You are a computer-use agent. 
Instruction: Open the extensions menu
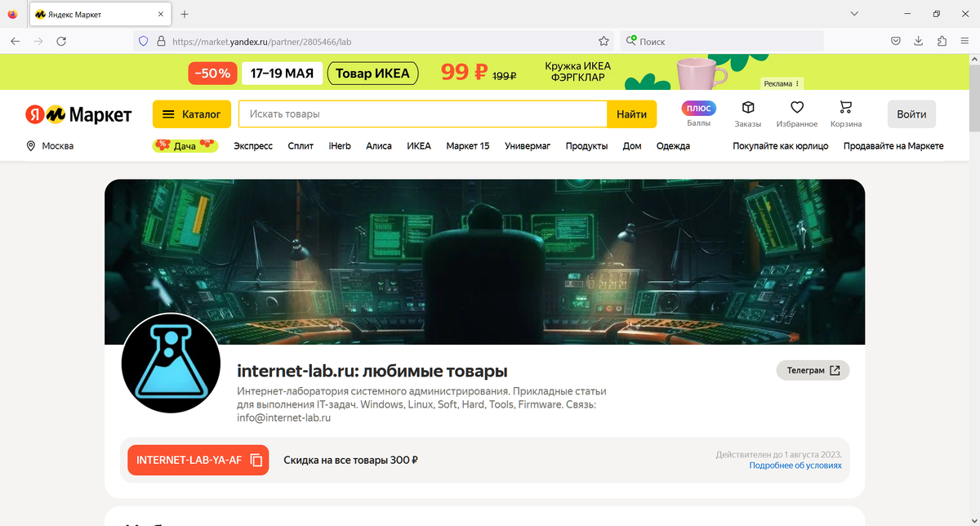coord(942,41)
